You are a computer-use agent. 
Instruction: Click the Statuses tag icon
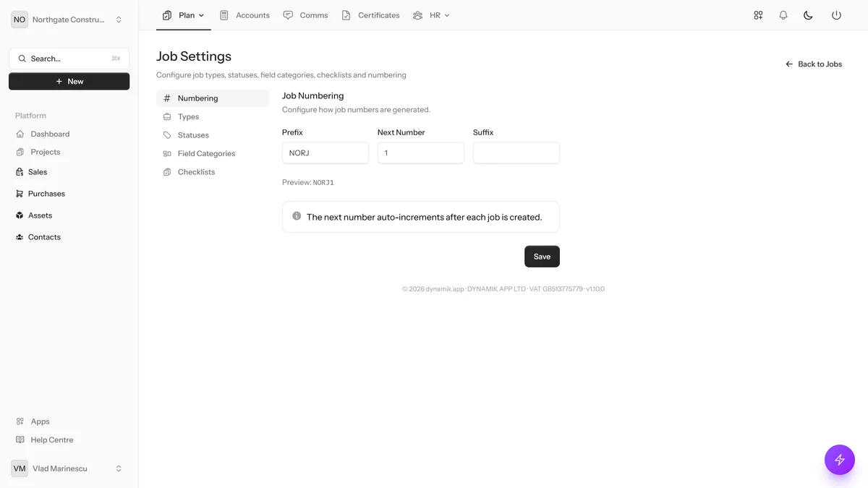click(x=167, y=135)
